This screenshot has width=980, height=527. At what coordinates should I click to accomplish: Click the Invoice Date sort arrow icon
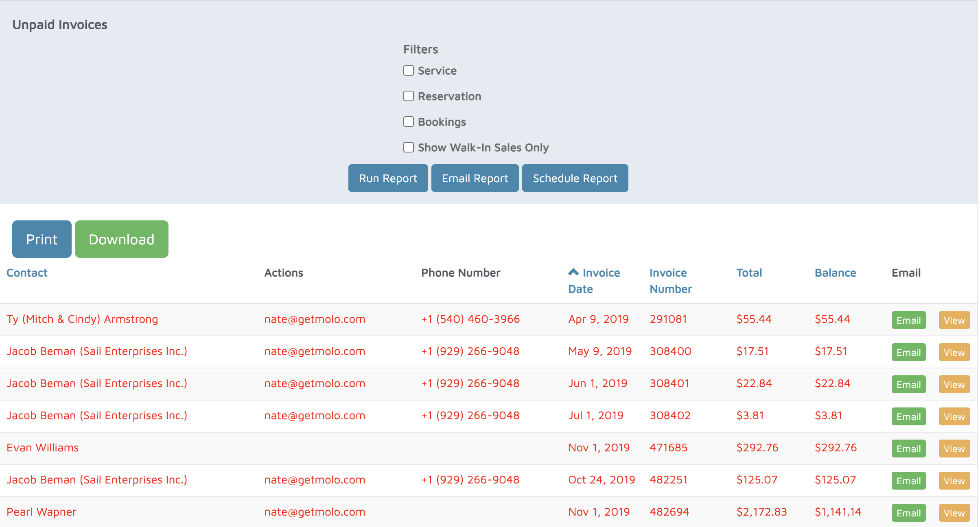pos(573,272)
